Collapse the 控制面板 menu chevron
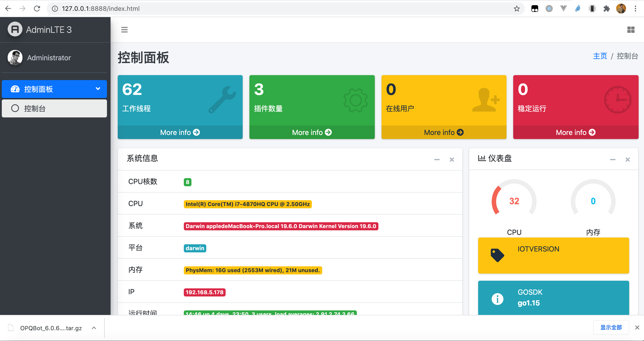Viewport: 644px width, 341px height. tap(98, 89)
